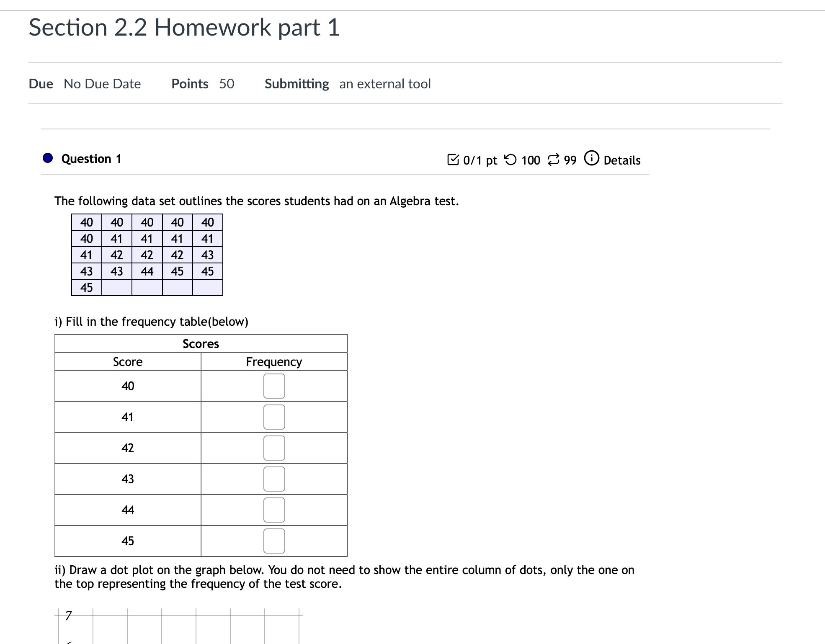Click the Section 2.2 Homework part 1 title
Screen dimensions: 825x644
pos(183,28)
